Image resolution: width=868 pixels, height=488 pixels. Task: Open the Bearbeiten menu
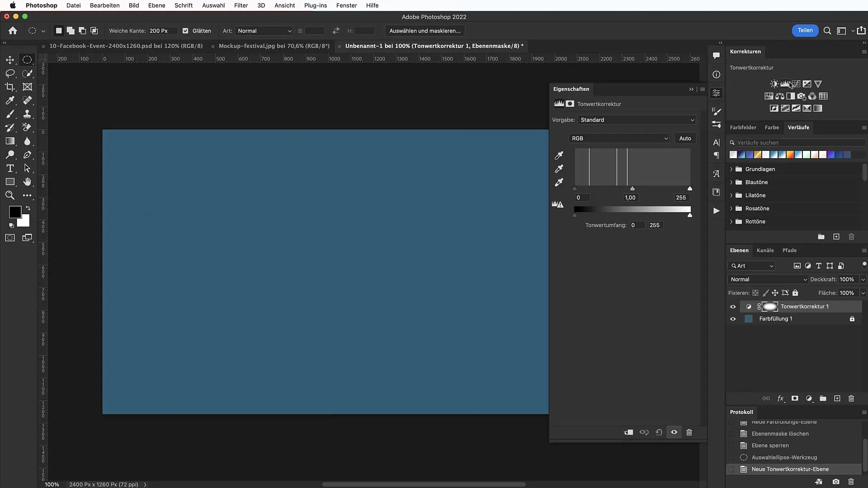point(105,5)
